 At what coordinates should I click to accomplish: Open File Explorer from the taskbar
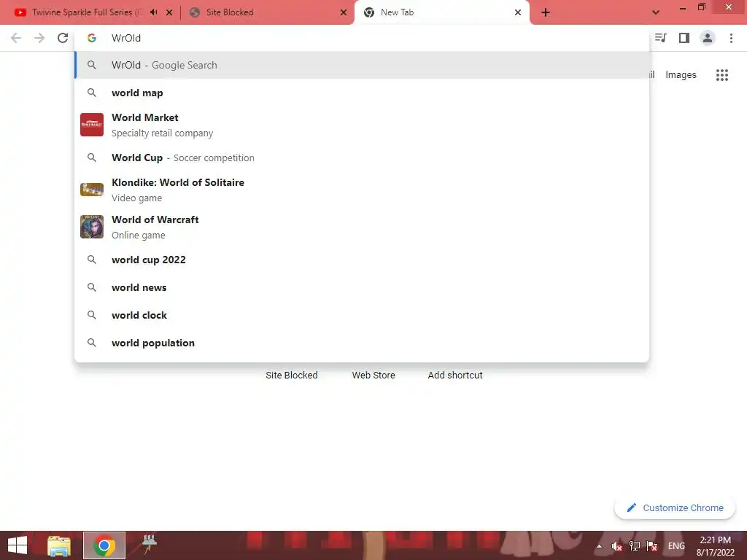tap(59, 545)
